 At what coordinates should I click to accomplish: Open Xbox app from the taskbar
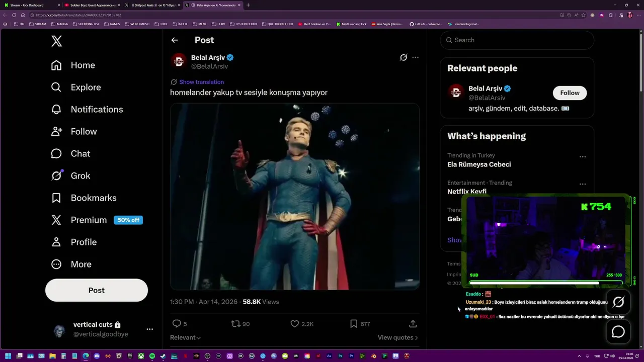pyautogui.click(x=141, y=356)
